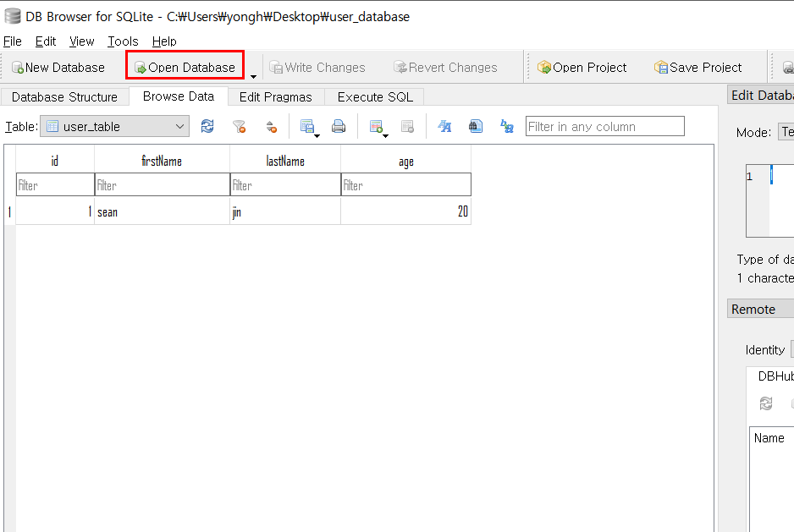Expand the arrow next to Open Database

[253, 76]
